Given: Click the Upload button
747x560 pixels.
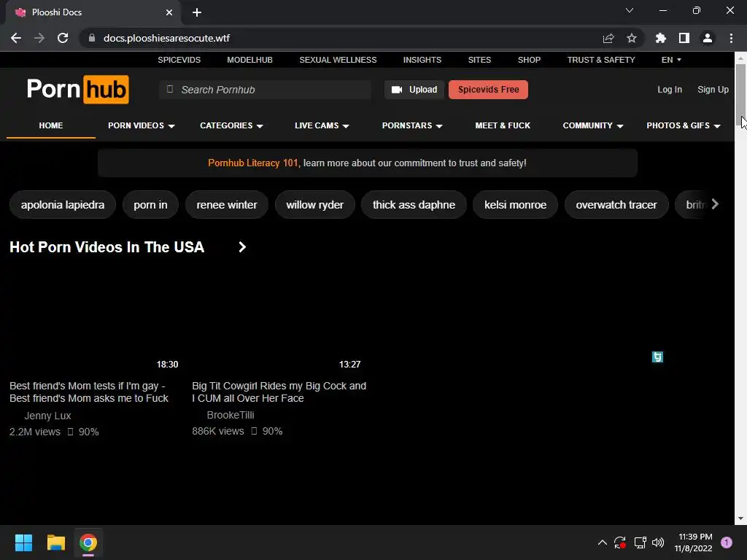Looking at the screenshot, I should pyautogui.click(x=414, y=90).
